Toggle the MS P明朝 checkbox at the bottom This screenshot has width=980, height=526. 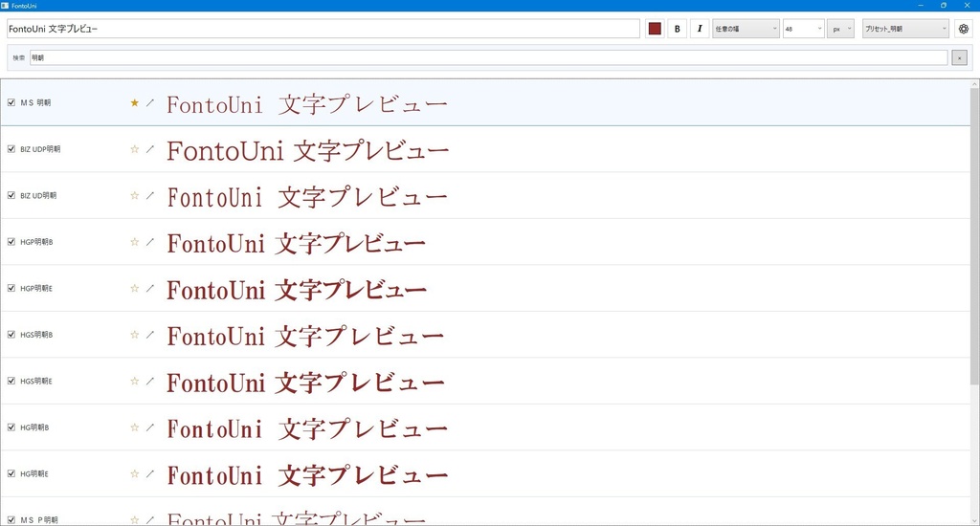[11, 519]
